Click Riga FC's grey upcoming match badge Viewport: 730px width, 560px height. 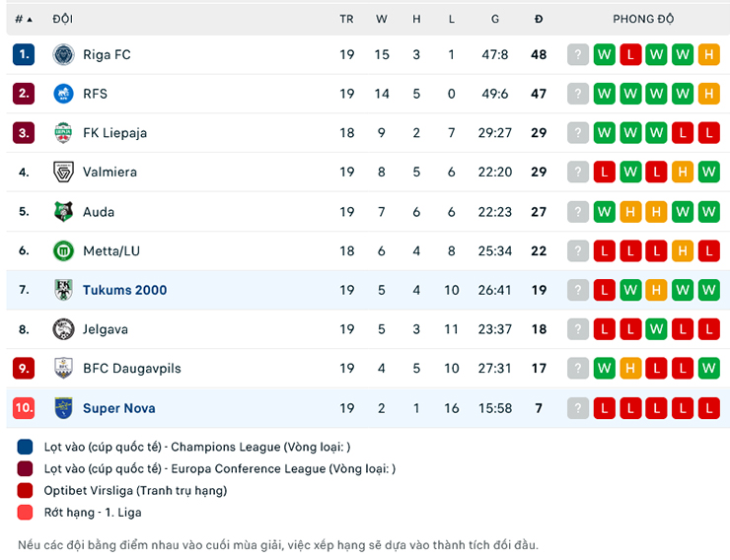(578, 55)
